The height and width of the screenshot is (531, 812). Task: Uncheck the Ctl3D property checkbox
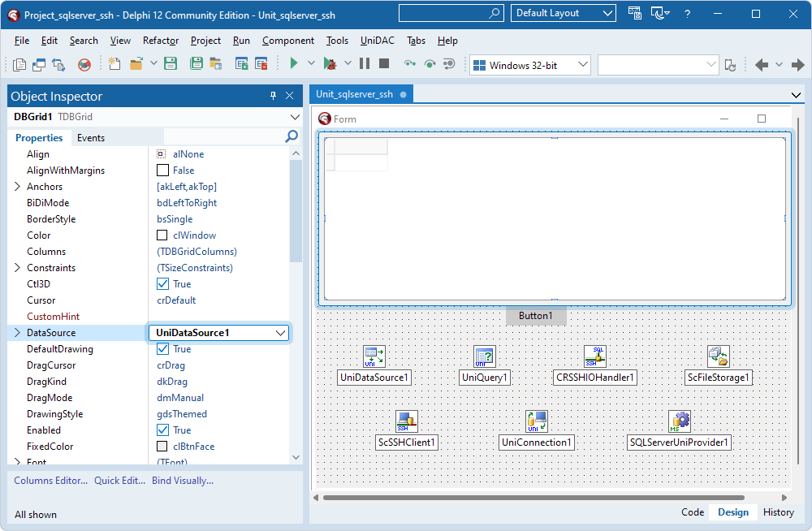(162, 283)
